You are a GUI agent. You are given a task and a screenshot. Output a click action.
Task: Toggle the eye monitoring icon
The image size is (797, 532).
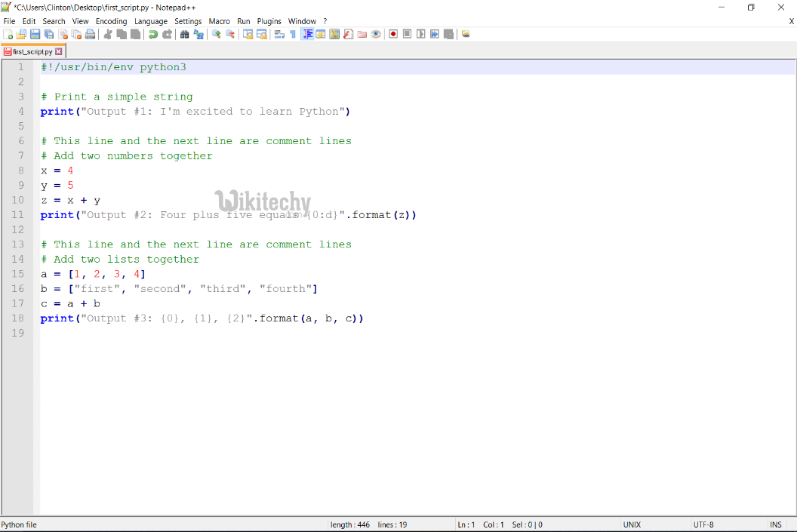pyautogui.click(x=376, y=34)
